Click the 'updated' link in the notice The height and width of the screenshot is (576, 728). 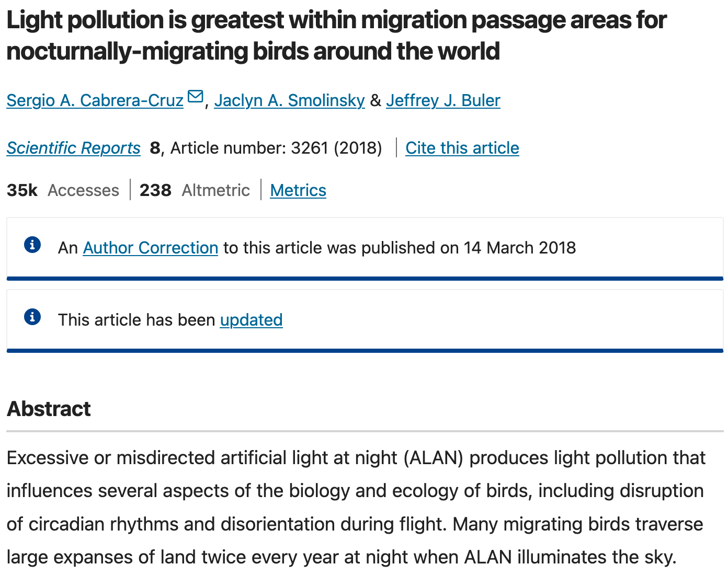[251, 320]
